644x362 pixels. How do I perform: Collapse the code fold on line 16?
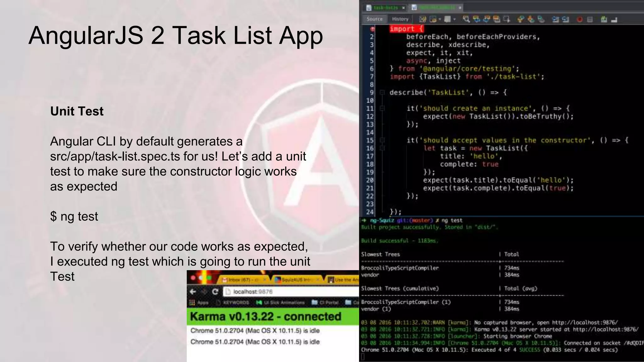click(x=382, y=148)
